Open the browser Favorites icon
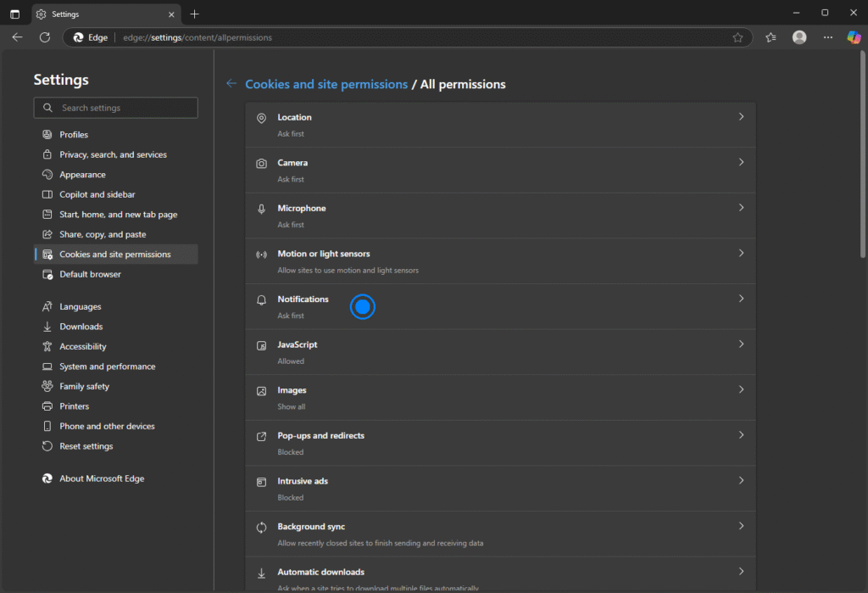Screen dimensions: 868x593 [x=771, y=37]
